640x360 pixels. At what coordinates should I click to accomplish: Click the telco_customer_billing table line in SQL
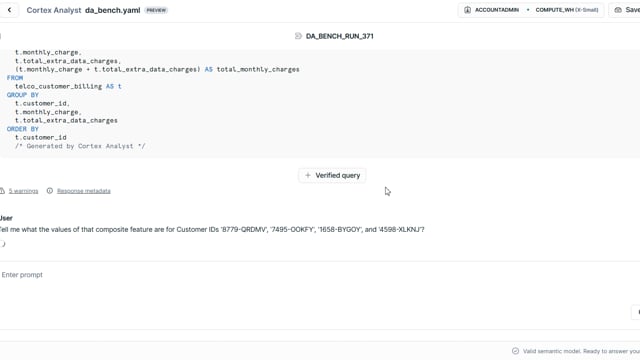[68, 87]
